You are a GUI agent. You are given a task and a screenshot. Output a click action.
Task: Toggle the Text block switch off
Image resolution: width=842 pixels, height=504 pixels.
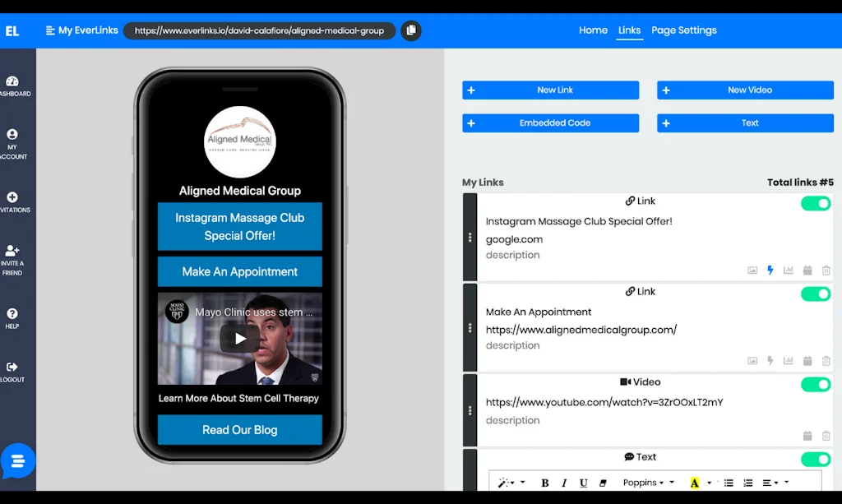[815, 460]
